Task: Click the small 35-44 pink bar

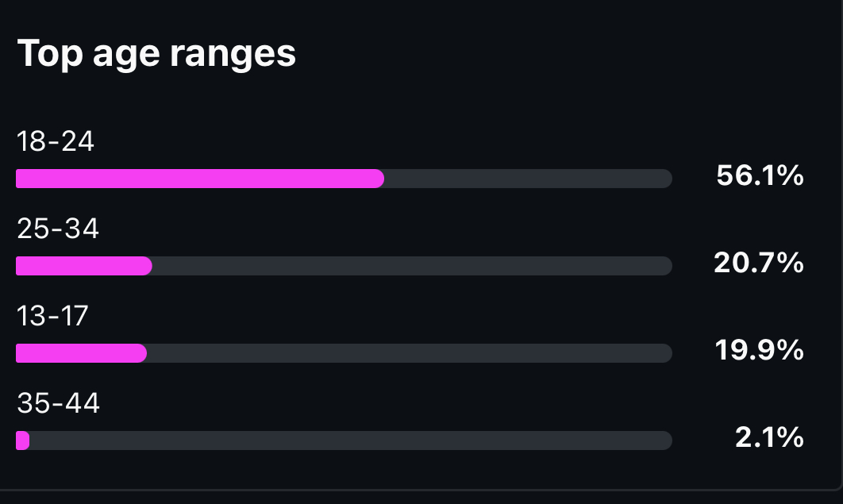Action: [x=22, y=441]
